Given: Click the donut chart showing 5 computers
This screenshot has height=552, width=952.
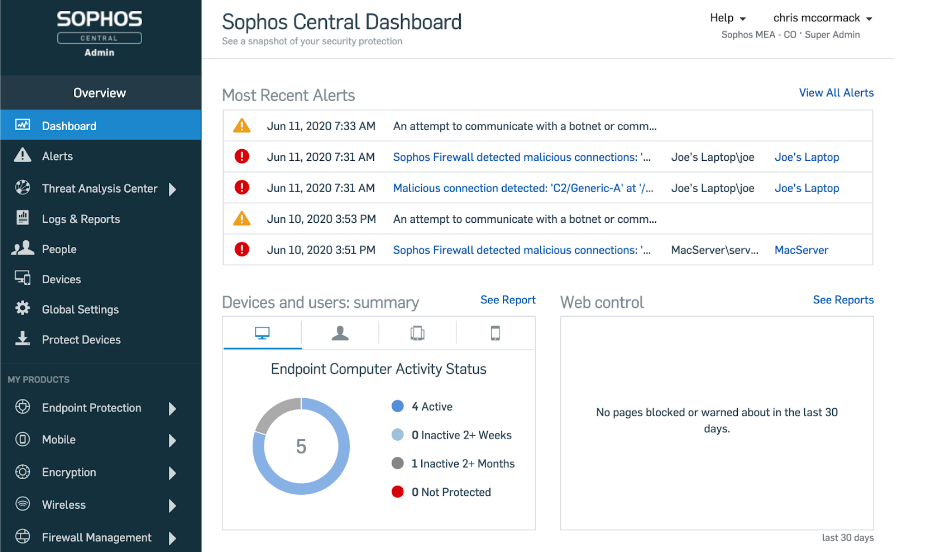Looking at the screenshot, I should [x=301, y=446].
